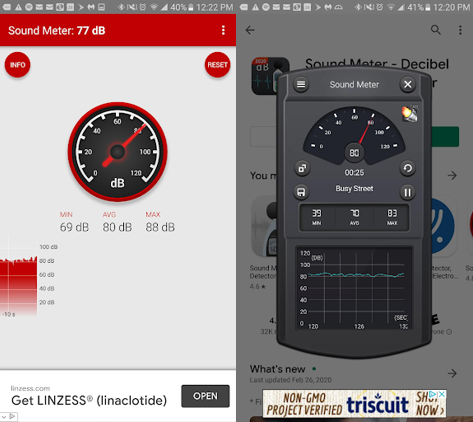The image size is (473, 422).
Task: Open the What's new arrow
Action: coord(452,373)
